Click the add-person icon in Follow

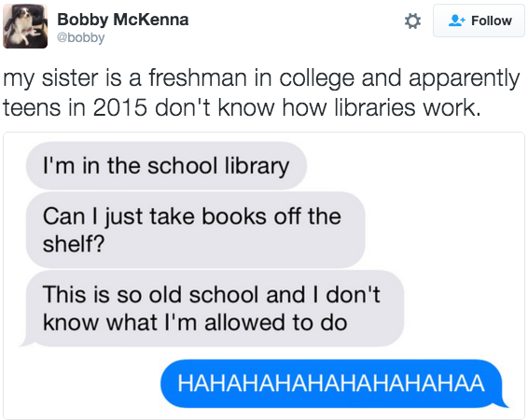pyautogui.click(x=457, y=21)
